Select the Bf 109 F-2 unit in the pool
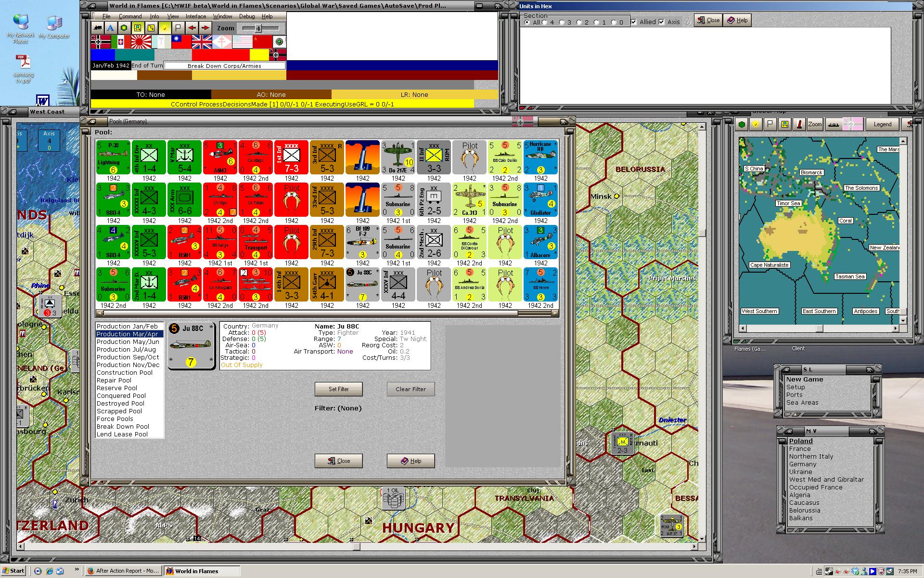This screenshot has width=924, height=578. pos(363,242)
